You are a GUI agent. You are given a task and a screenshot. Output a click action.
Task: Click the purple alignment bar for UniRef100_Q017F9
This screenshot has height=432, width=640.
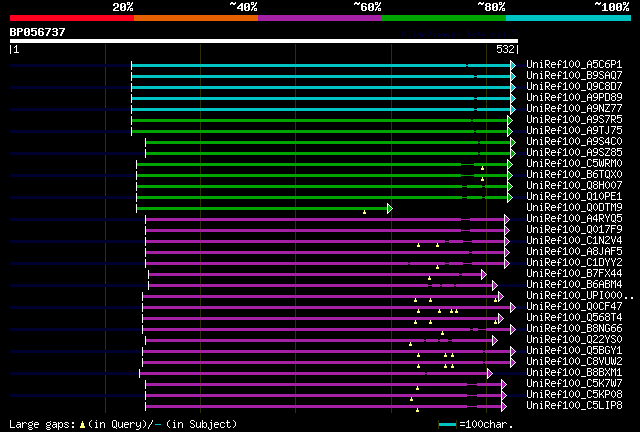(x=324, y=231)
